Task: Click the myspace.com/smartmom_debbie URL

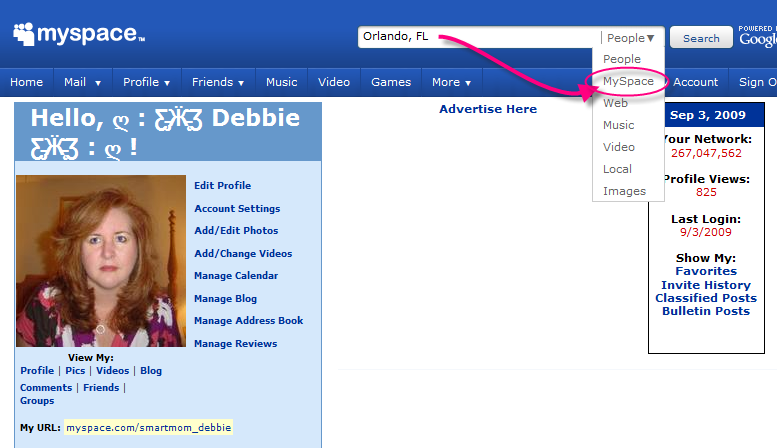Action: click(x=148, y=428)
